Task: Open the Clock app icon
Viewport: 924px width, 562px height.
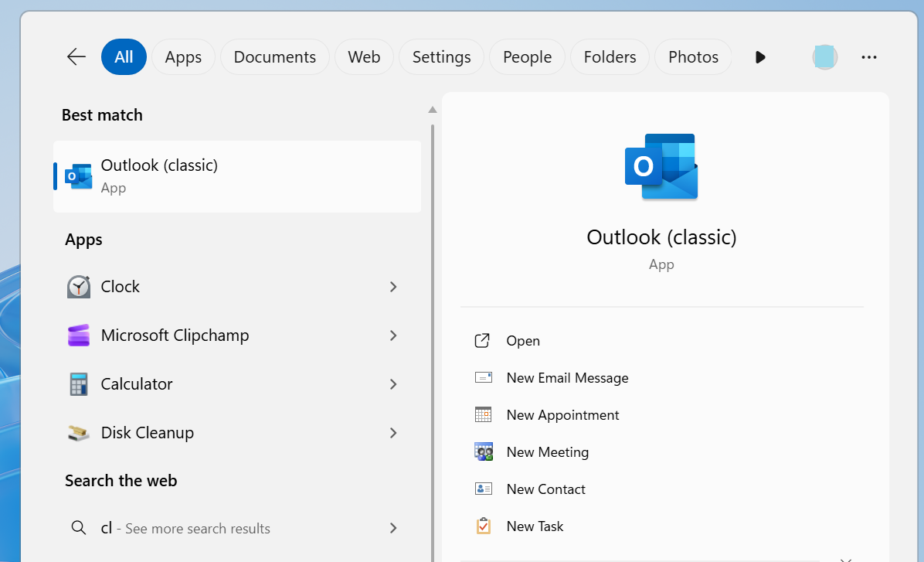Action: pos(78,286)
